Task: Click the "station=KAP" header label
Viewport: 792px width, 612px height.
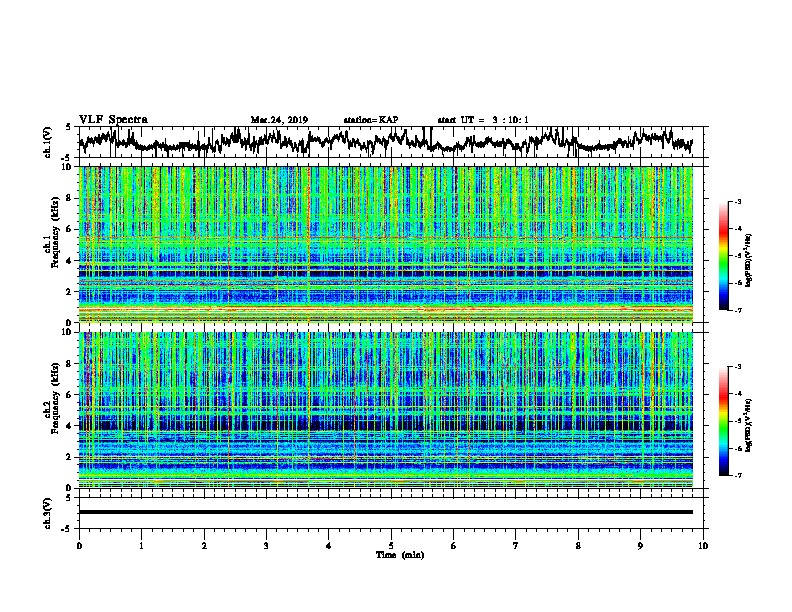Action: pyautogui.click(x=371, y=120)
